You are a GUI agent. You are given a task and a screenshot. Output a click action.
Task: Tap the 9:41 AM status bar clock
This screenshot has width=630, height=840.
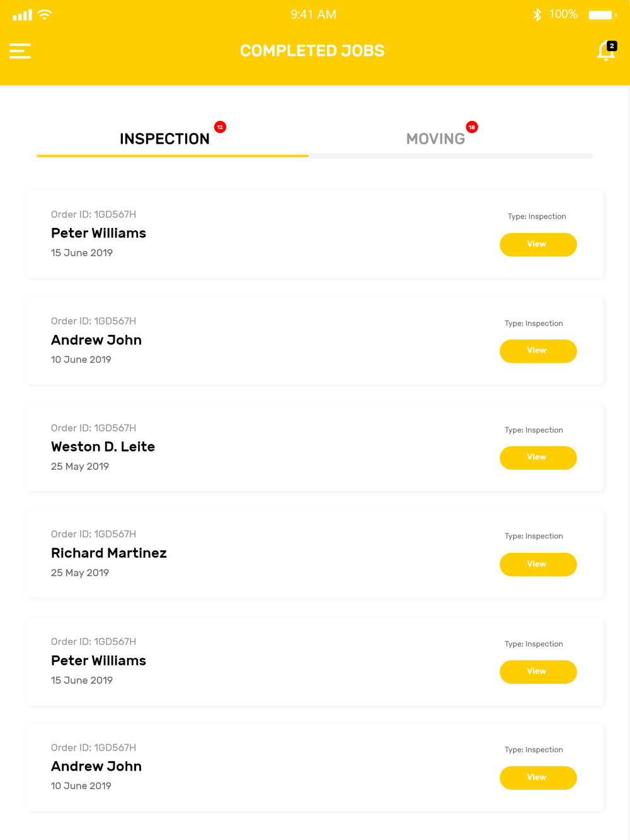[x=313, y=14]
